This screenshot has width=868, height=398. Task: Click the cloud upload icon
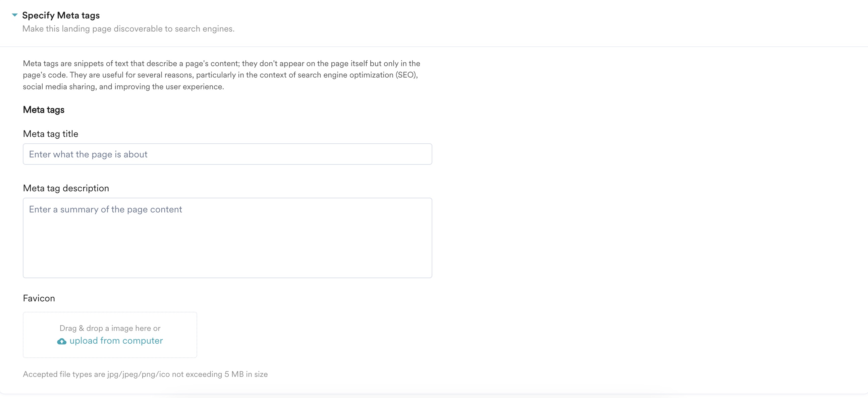(x=62, y=341)
